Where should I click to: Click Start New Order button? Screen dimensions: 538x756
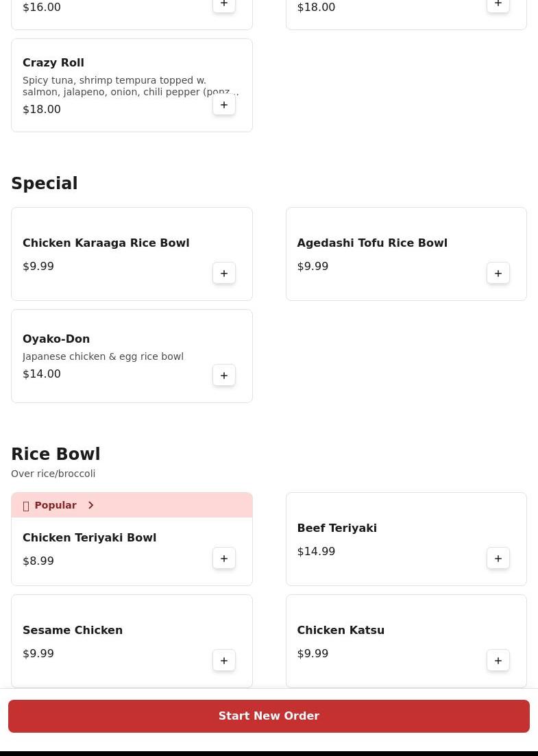pos(269,716)
